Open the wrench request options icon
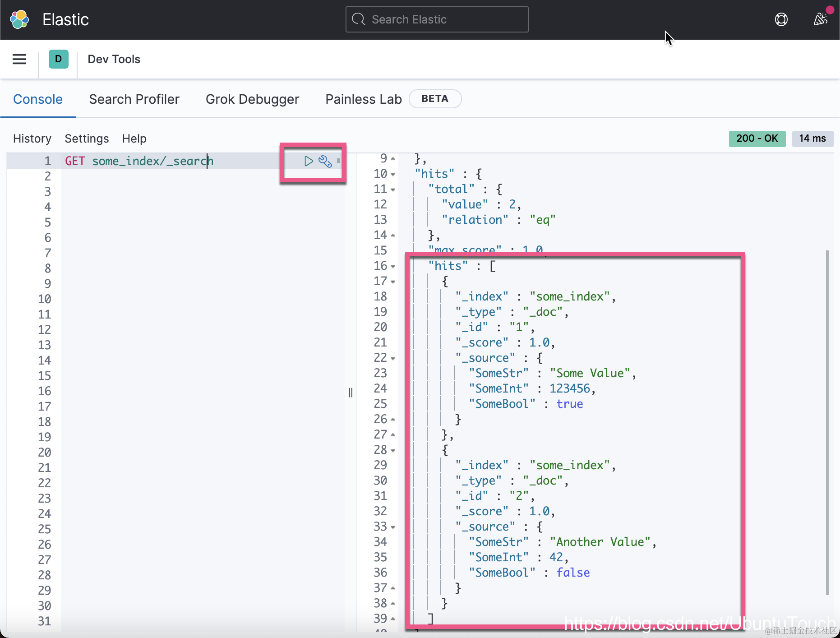Image resolution: width=840 pixels, height=638 pixels. click(325, 161)
